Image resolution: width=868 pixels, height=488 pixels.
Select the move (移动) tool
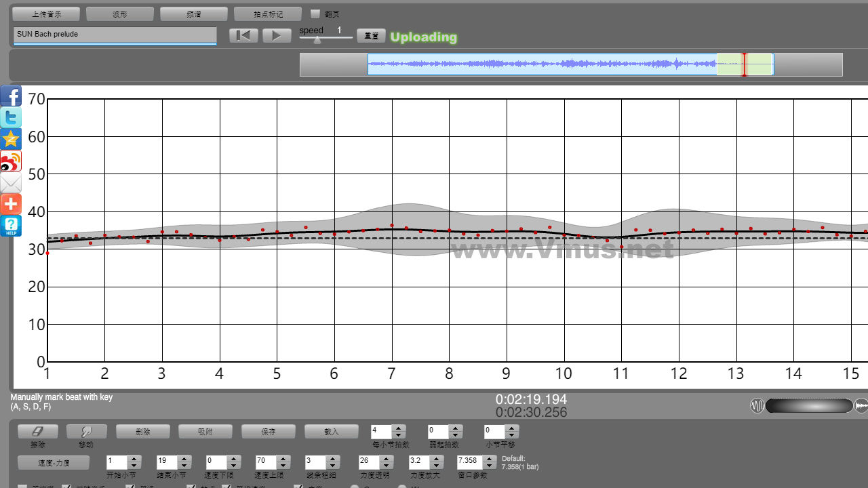click(x=86, y=431)
